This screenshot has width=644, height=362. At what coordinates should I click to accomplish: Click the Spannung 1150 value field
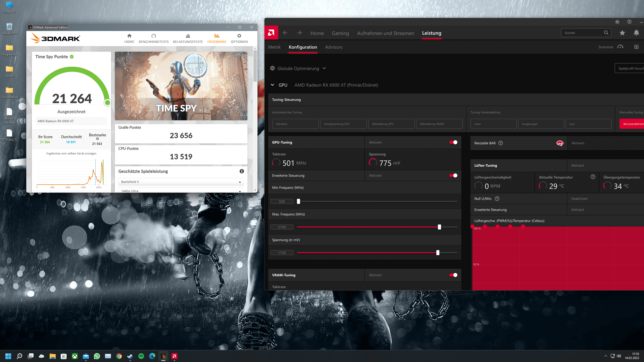point(282,253)
